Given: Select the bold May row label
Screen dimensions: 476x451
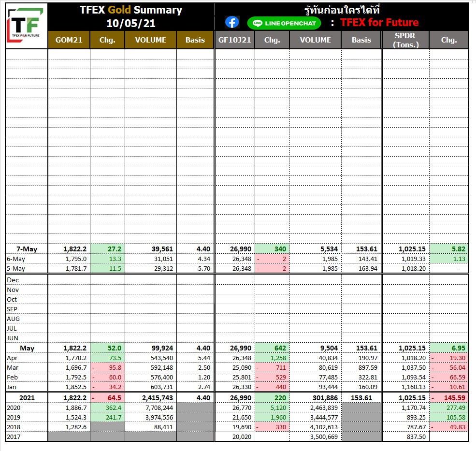Looking at the screenshot, I should click(x=27, y=349).
